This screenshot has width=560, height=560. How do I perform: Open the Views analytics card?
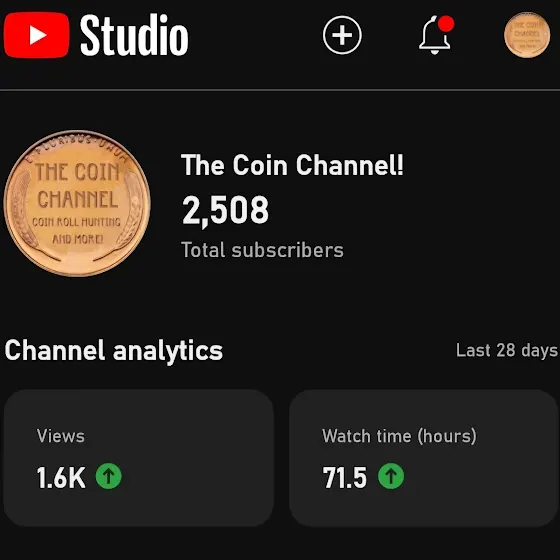point(139,458)
